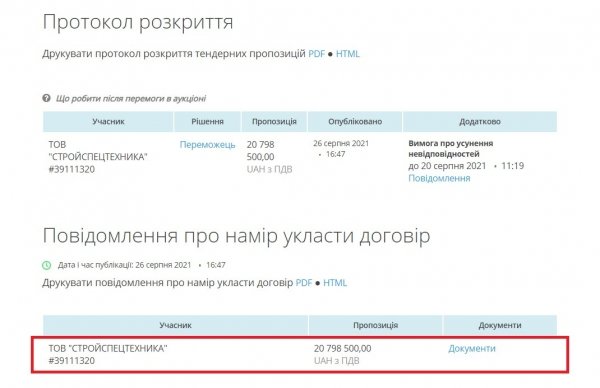
Task: Open 'Що робити після перемоги в аукціоні' help
Action: 131,99
